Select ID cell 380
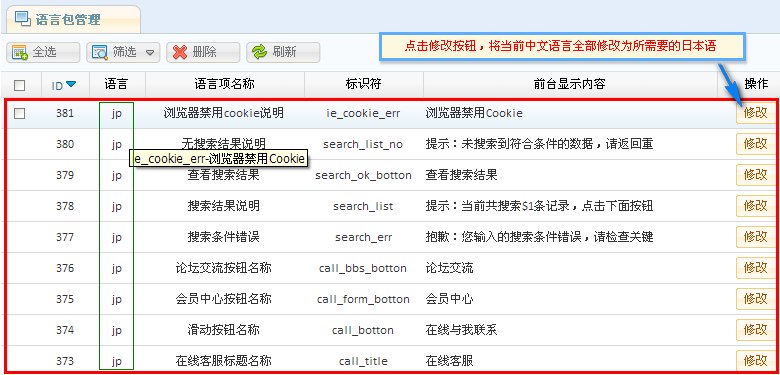Viewport: 780px width, 375px height. [65, 144]
